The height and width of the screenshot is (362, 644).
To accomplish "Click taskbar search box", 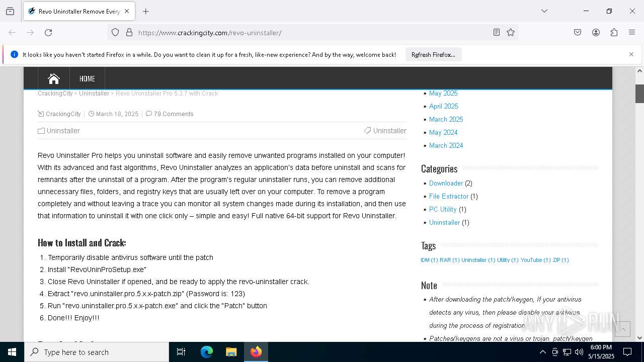I will [x=97, y=352].
